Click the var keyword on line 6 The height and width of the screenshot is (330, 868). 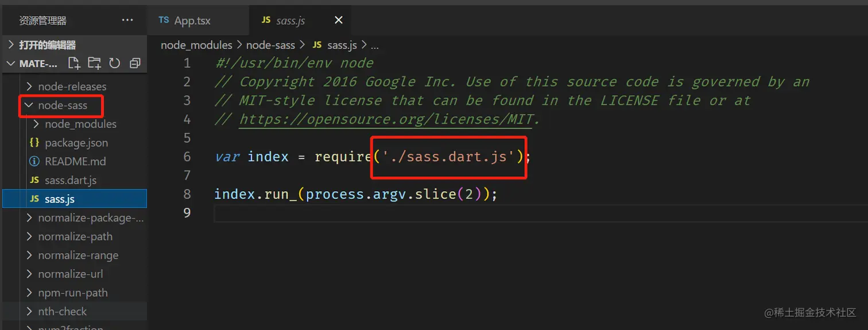[227, 157]
